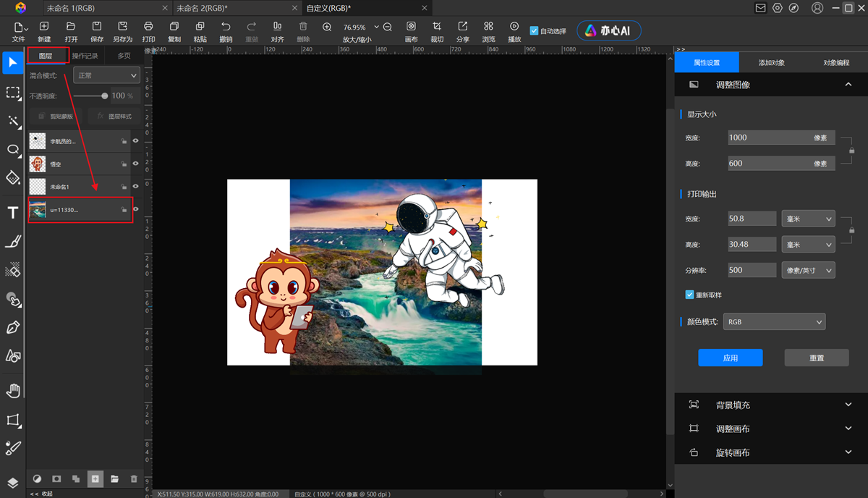Select the Hand pan tool
Image resolution: width=868 pixels, height=498 pixels.
click(x=12, y=391)
